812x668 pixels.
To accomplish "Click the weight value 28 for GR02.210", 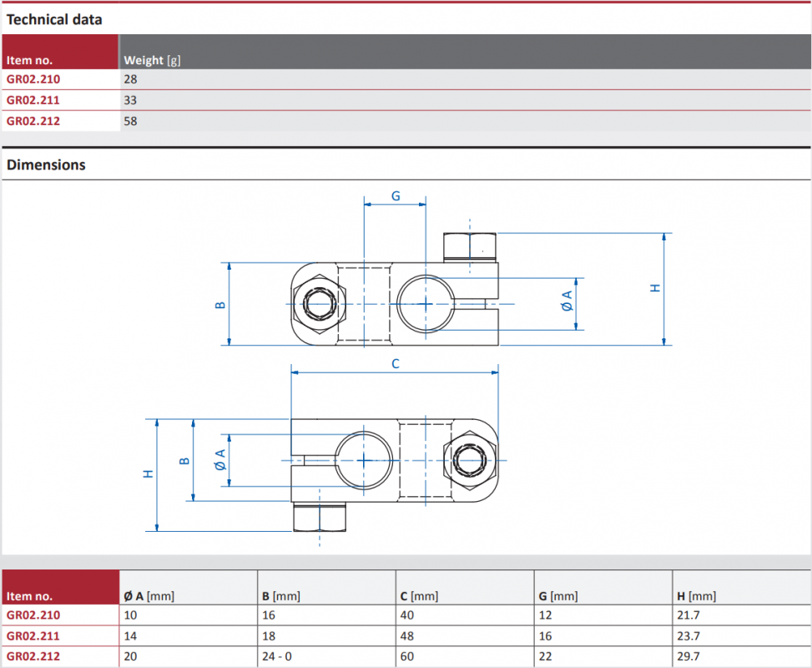I will pos(130,79).
